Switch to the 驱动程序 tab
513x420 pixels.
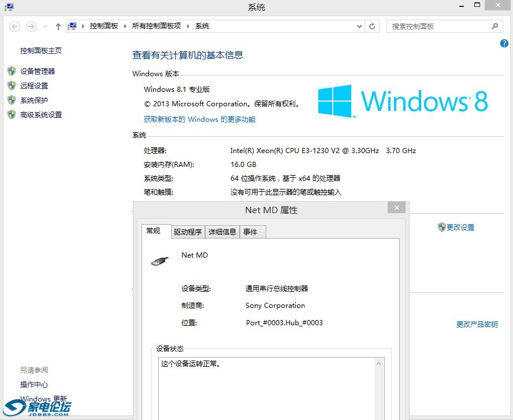click(188, 232)
